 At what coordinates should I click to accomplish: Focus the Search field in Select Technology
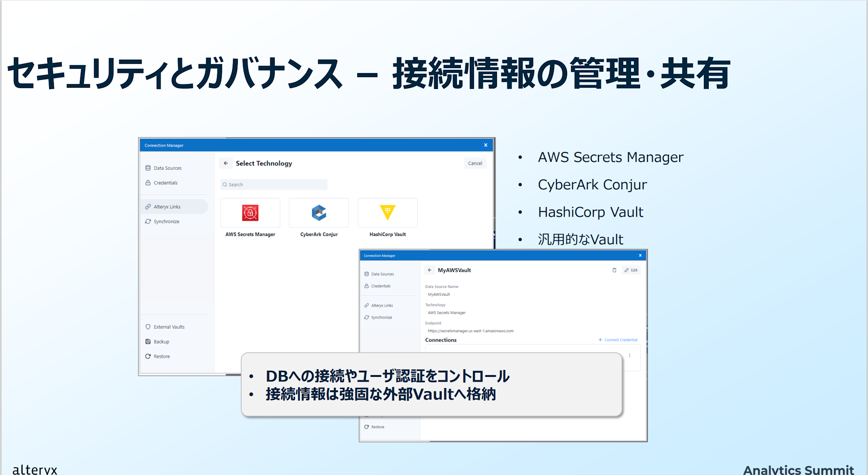coord(274,185)
